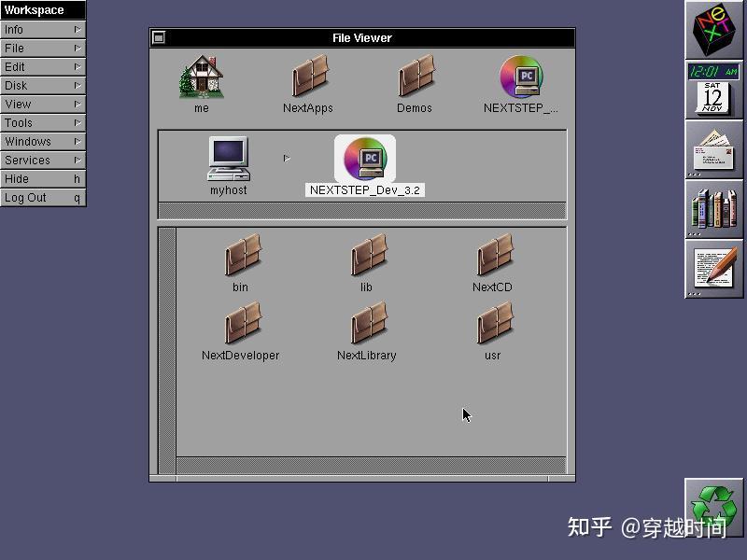Viewport: 747px width, 560px height.
Task: Launch Librarian bookshelf from the dock
Action: (713, 209)
